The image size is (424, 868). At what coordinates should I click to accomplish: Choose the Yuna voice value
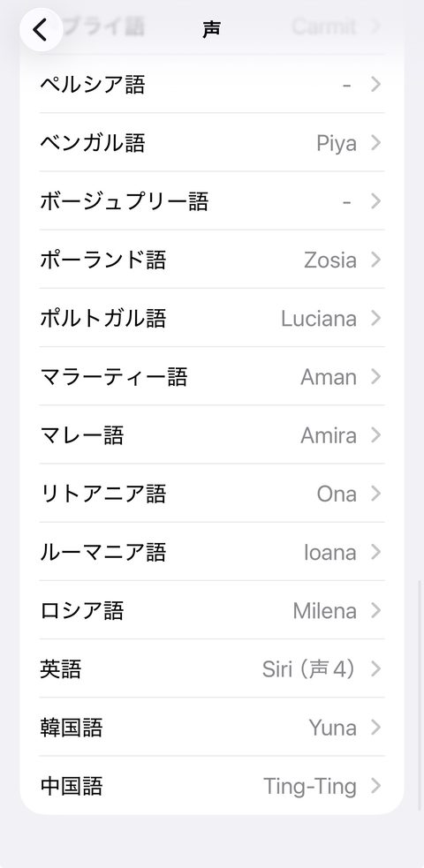333,728
